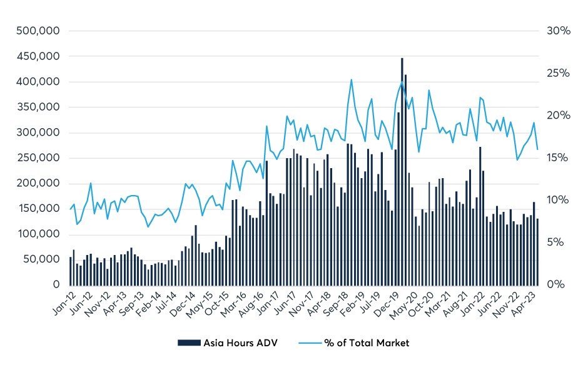Click the Jan-12 x-axis label
The image size is (588, 375).
63,302
